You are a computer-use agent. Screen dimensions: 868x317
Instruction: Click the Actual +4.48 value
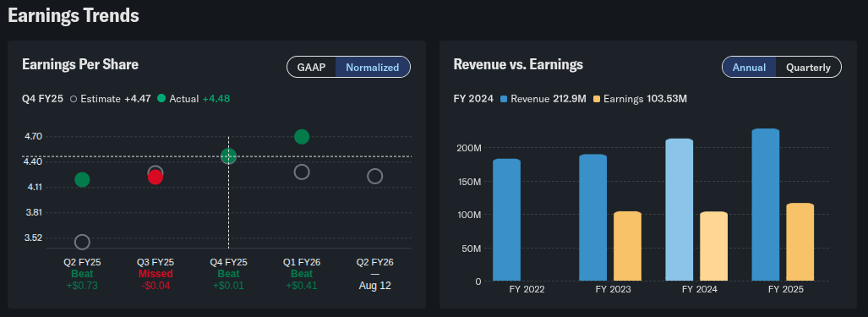pos(216,99)
